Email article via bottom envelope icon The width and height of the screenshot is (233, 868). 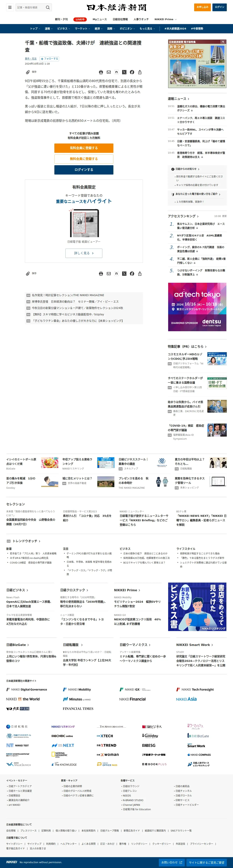109,274
